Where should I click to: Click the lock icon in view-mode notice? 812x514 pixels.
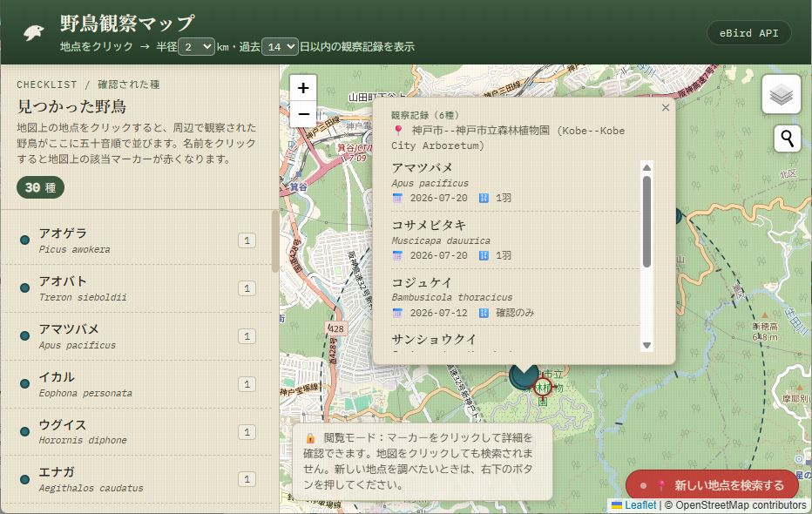pos(310,438)
